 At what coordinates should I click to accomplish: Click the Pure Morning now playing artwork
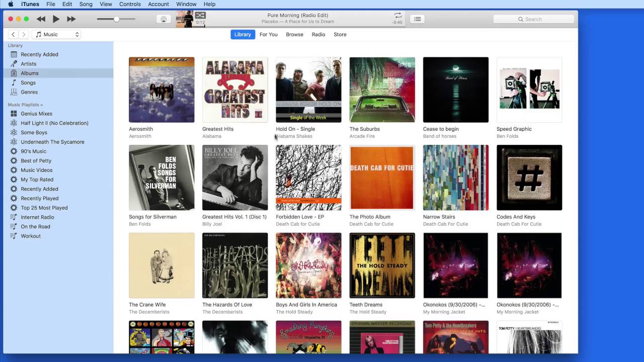185,19
